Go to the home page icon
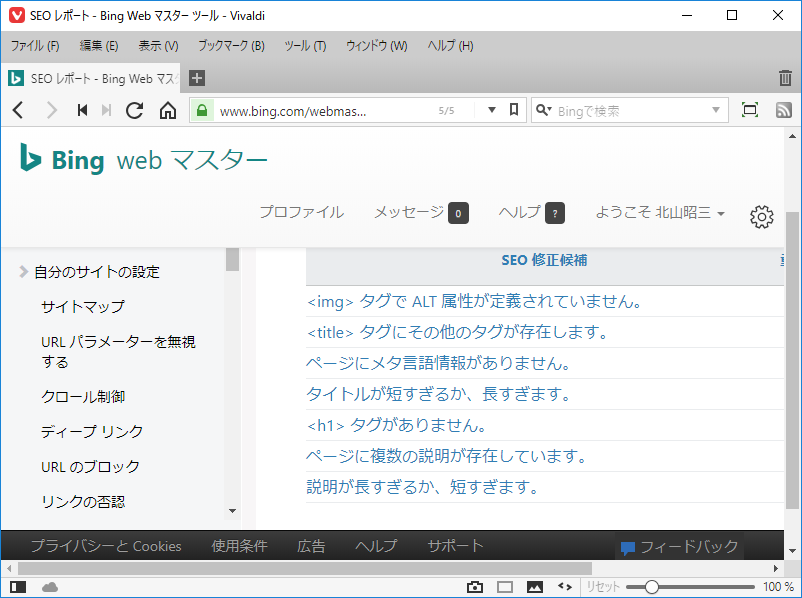Screen dimensions: 802x598 click(168, 110)
